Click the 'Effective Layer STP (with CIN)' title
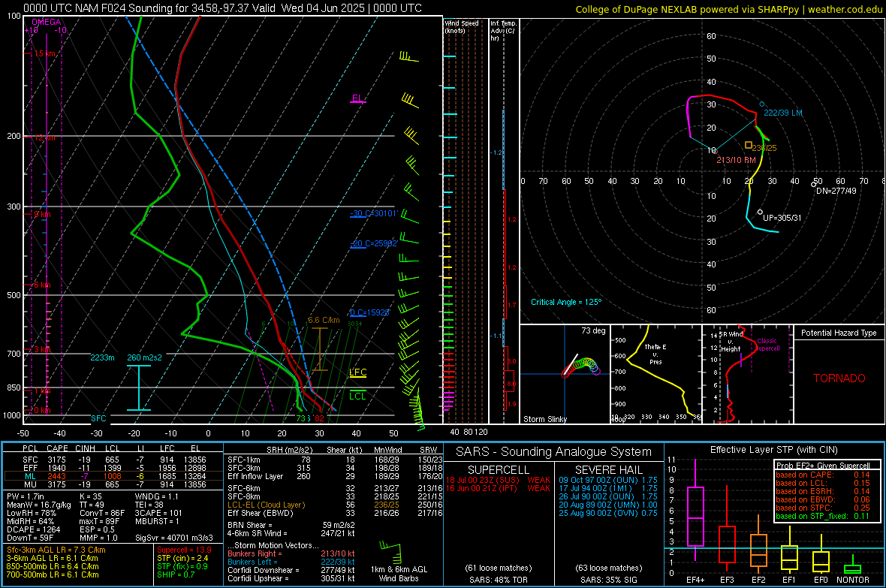886x588 pixels. pyautogui.click(x=774, y=450)
